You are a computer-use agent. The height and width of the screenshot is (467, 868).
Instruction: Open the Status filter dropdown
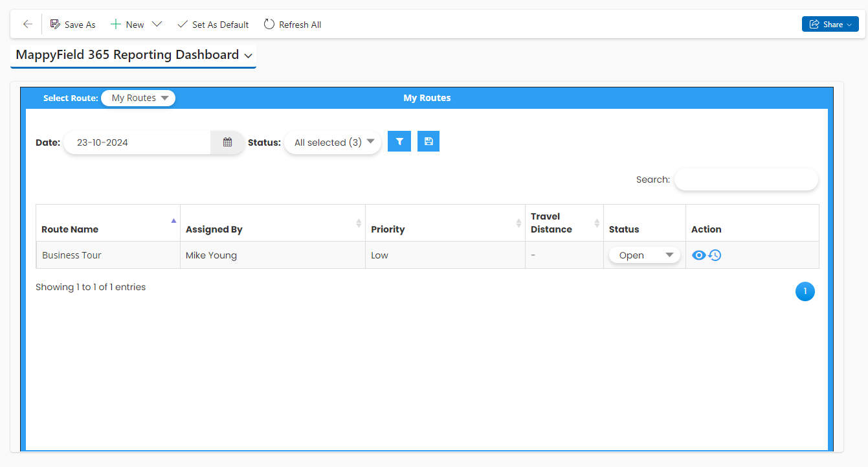coord(333,142)
